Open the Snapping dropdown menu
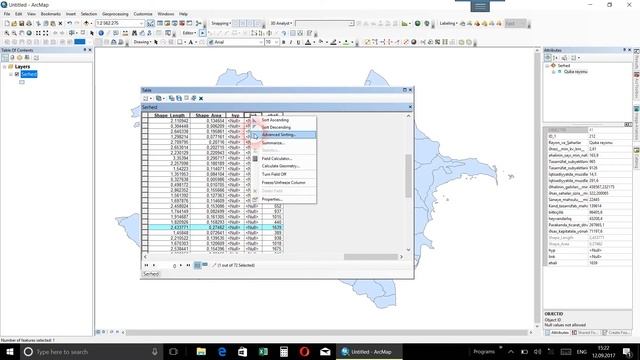 coord(221,24)
